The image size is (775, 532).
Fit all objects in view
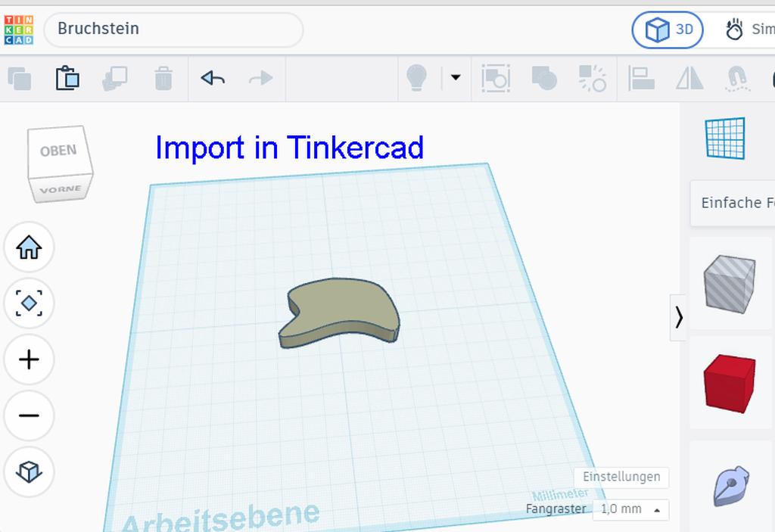30,303
